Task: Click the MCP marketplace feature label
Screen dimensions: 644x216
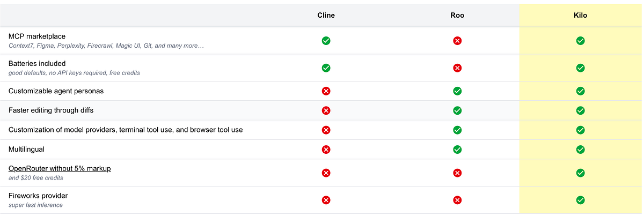Action: pos(36,36)
